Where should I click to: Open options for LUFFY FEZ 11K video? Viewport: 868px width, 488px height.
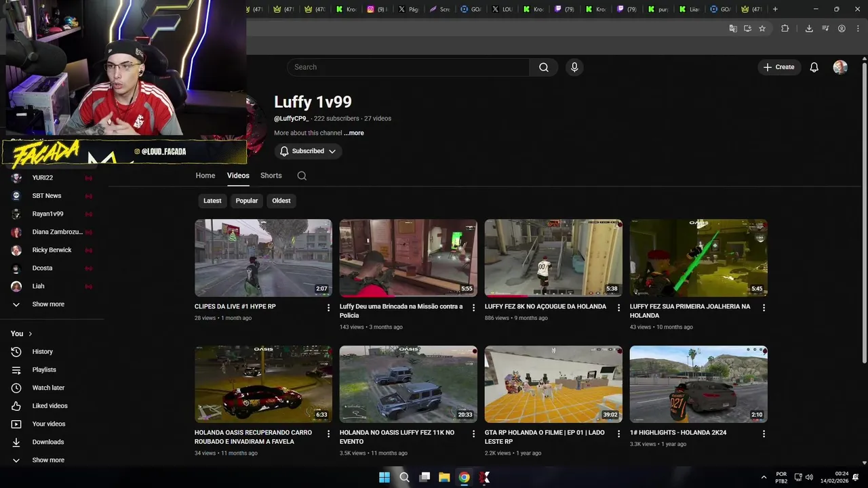pyautogui.click(x=473, y=434)
